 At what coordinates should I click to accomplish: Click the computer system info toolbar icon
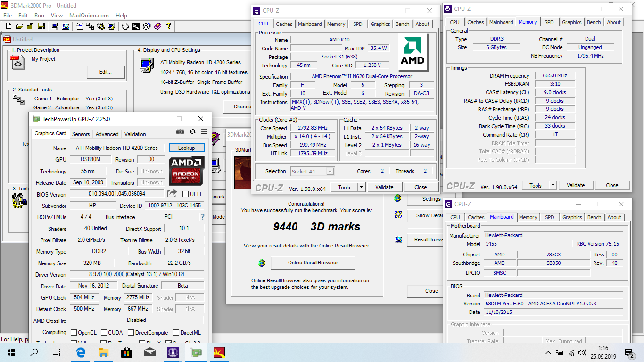(x=55, y=26)
